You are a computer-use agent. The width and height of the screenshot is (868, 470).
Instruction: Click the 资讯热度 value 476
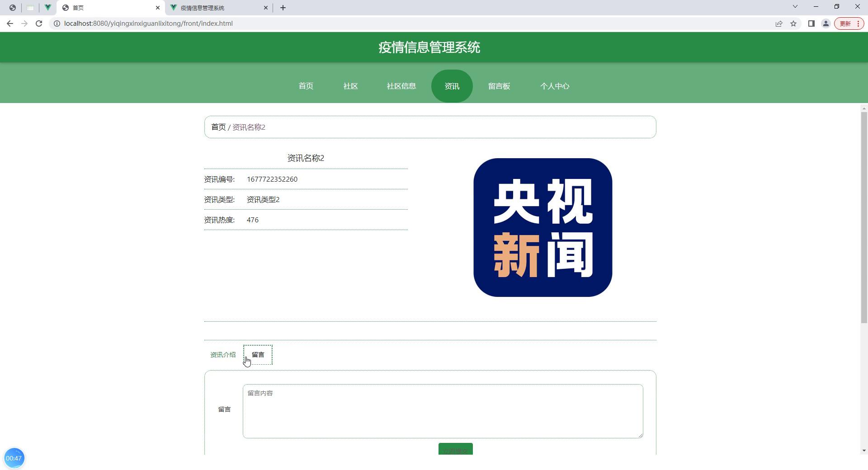tap(253, 220)
